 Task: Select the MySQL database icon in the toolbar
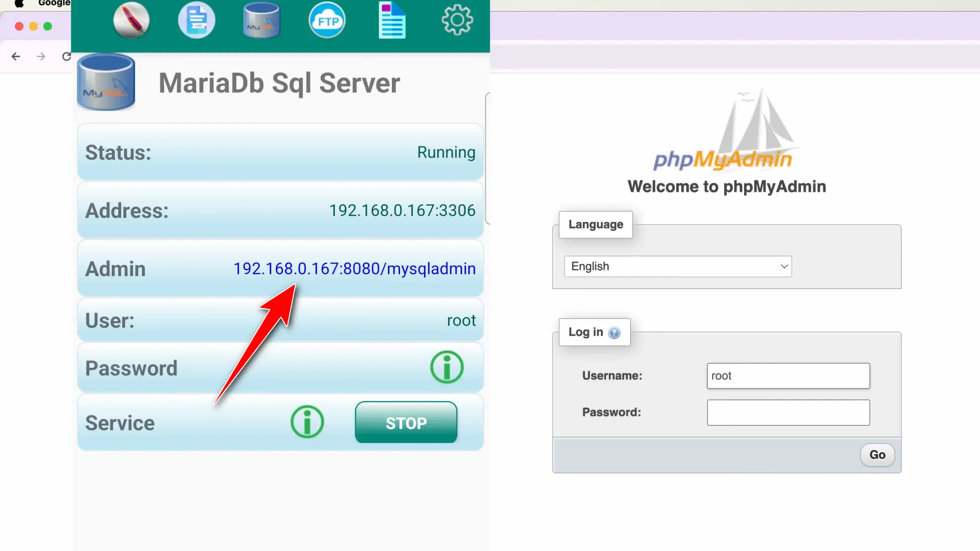click(261, 20)
